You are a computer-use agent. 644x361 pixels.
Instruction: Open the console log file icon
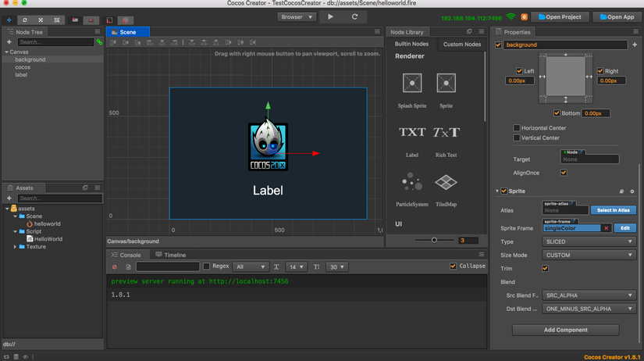128,267
